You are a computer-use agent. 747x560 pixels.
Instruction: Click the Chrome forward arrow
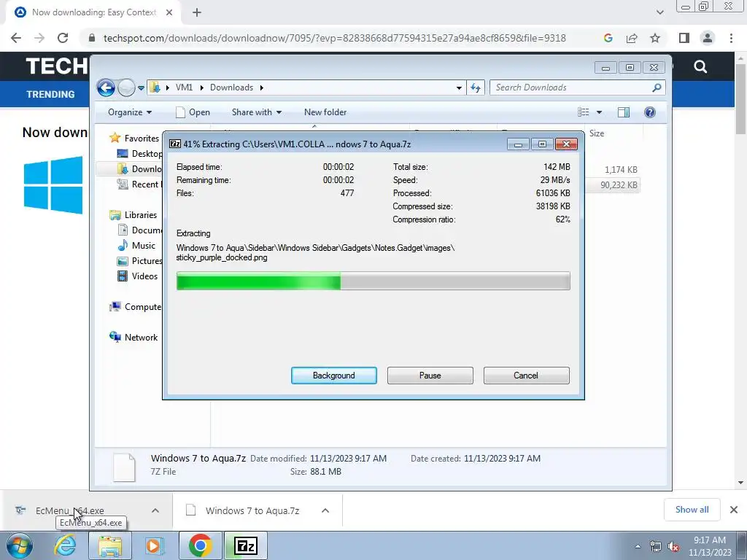tap(39, 38)
